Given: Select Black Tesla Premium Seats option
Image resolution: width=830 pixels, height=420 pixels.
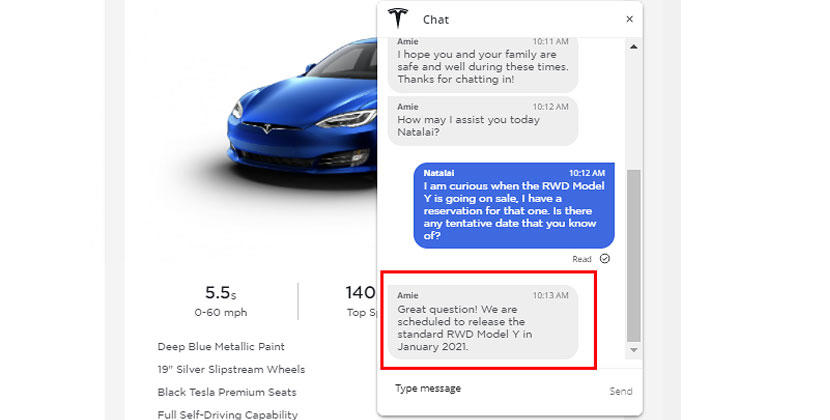Looking at the screenshot, I should pyautogui.click(x=226, y=392).
